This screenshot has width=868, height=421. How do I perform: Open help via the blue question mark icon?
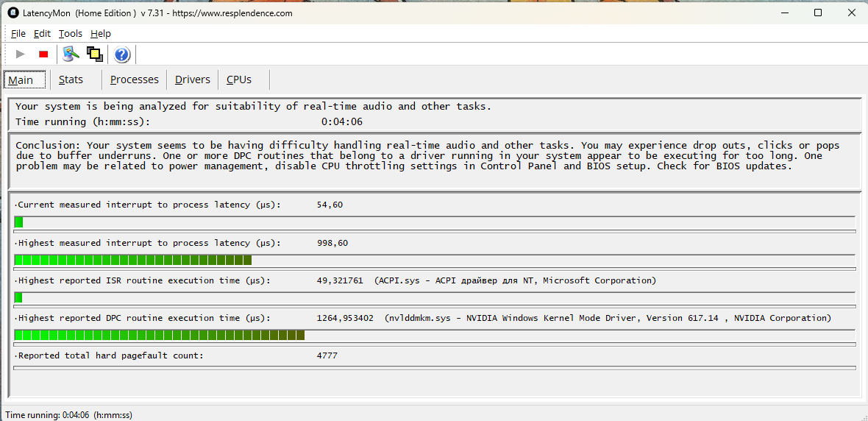(122, 54)
